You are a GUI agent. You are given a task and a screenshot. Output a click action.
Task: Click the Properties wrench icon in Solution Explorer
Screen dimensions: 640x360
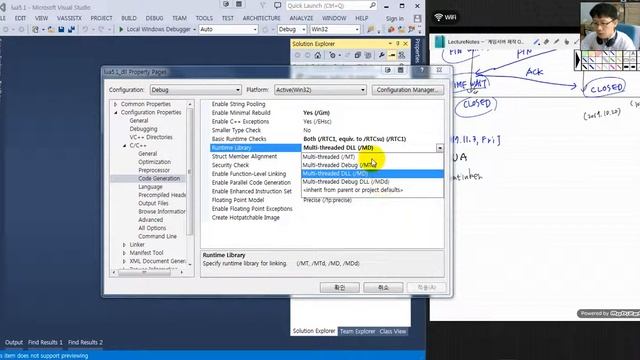pos(381,55)
